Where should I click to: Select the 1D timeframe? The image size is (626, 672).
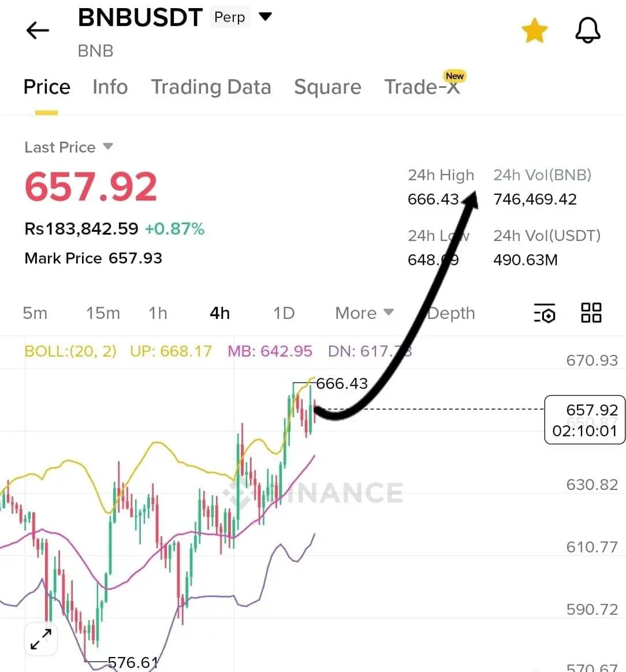(284, 313)
